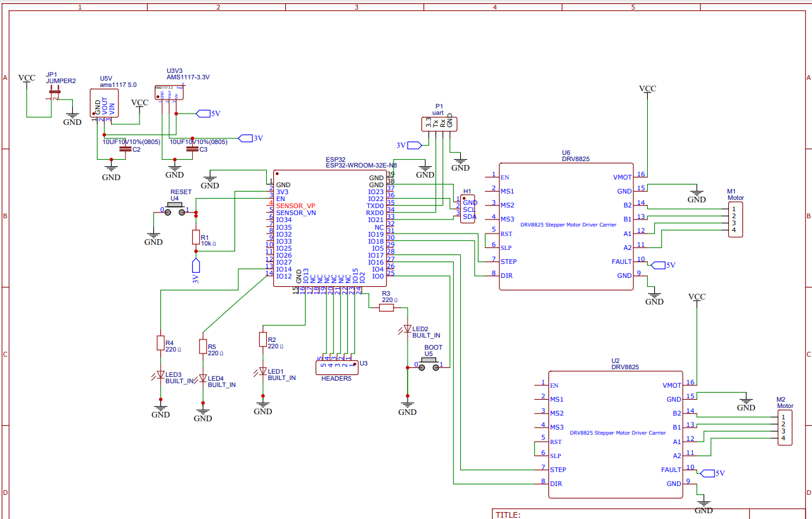
Task: Select the LED3 diode symbol
Action: [x=160, y=376]
